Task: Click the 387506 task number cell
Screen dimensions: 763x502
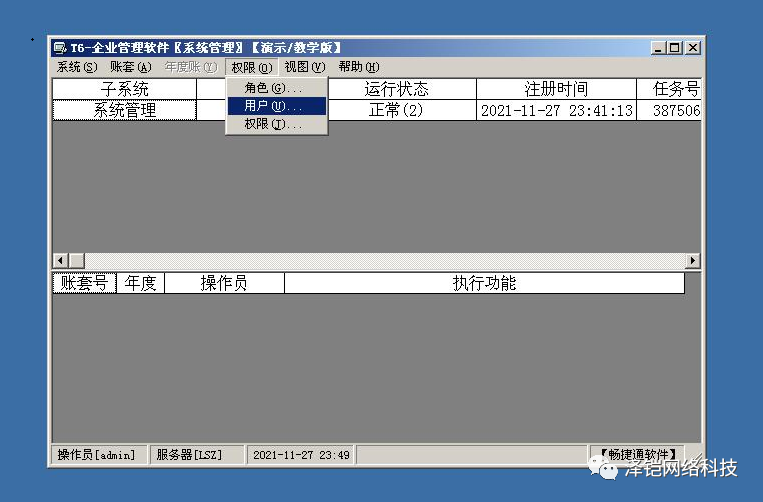Action: pyautogui.click(x=669, y=110)
